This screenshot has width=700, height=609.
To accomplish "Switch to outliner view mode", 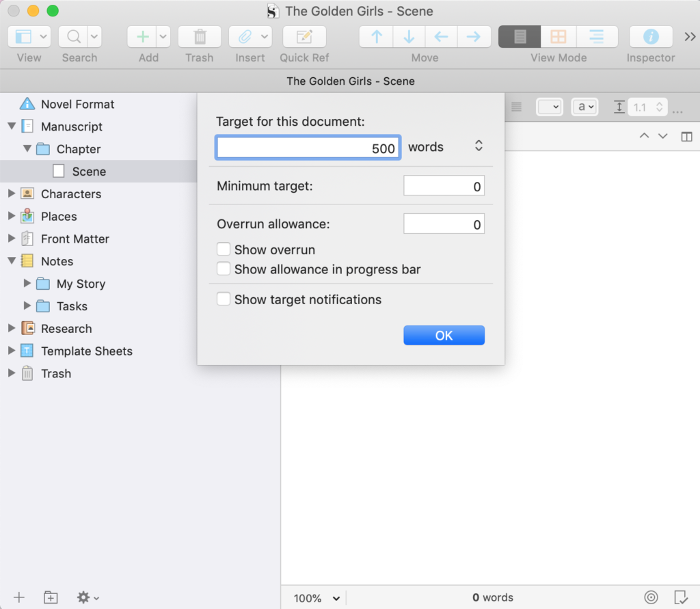I will (596, 37).
